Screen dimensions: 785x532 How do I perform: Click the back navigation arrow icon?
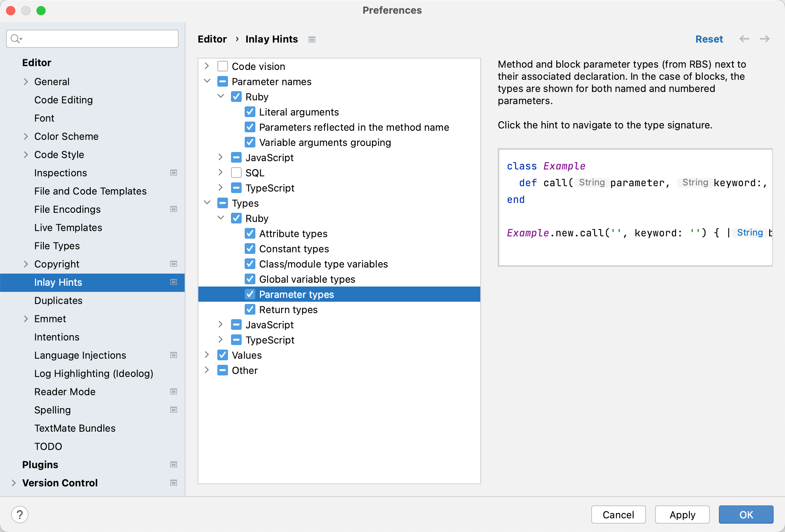coord(745,39)
